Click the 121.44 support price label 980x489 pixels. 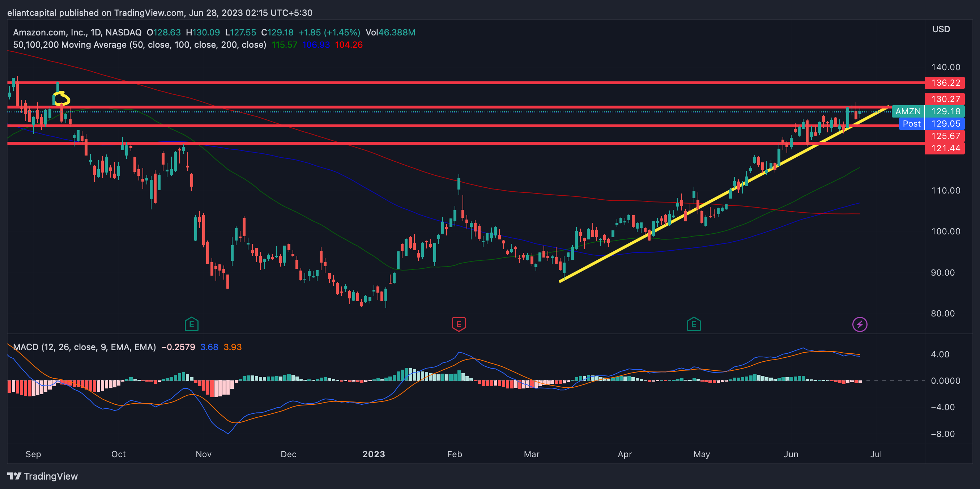[946, 149]
